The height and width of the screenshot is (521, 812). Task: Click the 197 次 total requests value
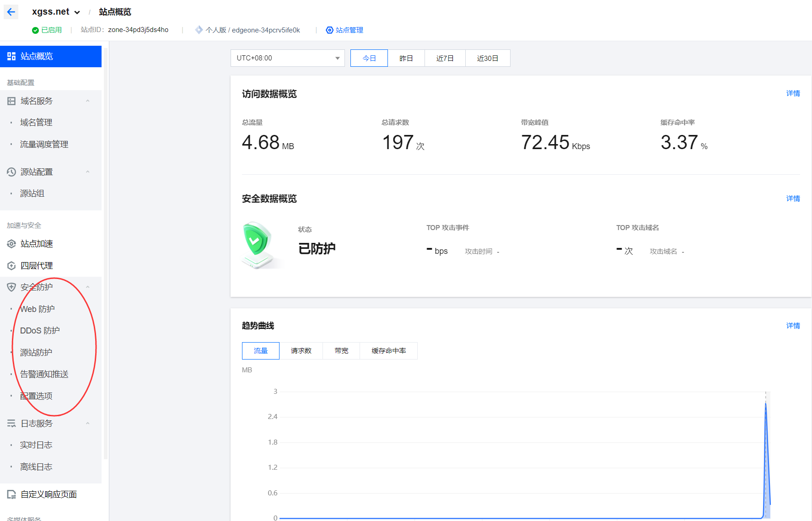(x=403, y=142)
